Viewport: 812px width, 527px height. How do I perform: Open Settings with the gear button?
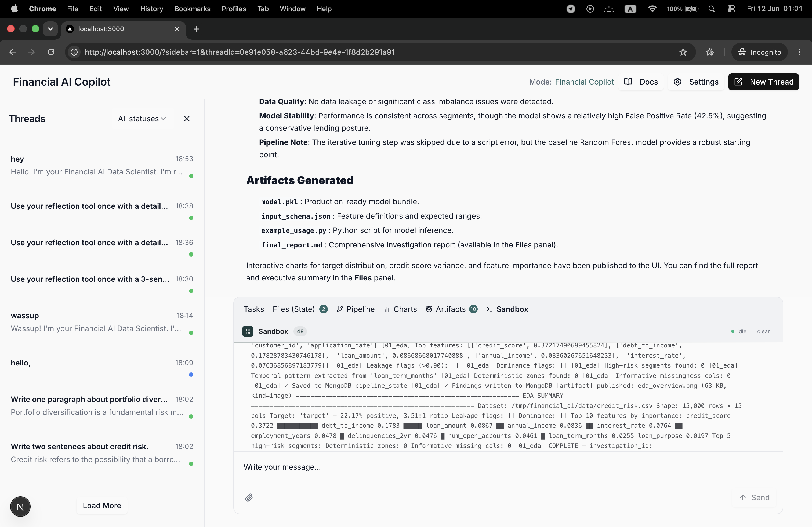coord(696,82)
